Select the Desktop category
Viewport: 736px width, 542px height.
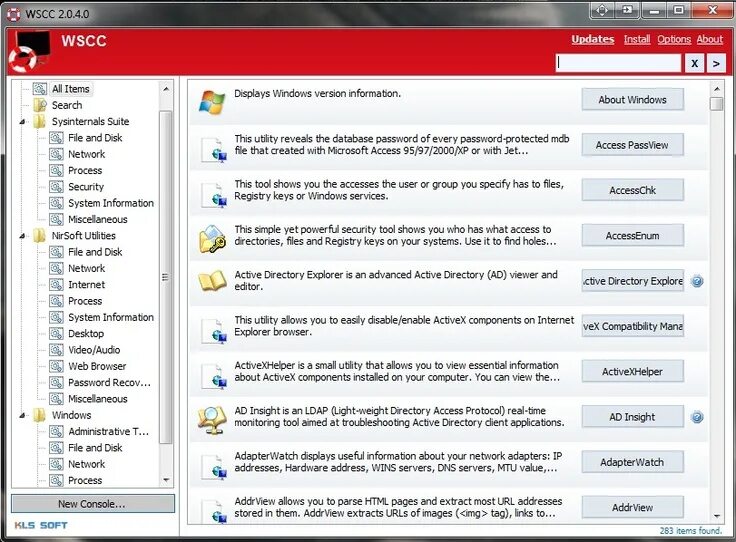coord(86,334)
